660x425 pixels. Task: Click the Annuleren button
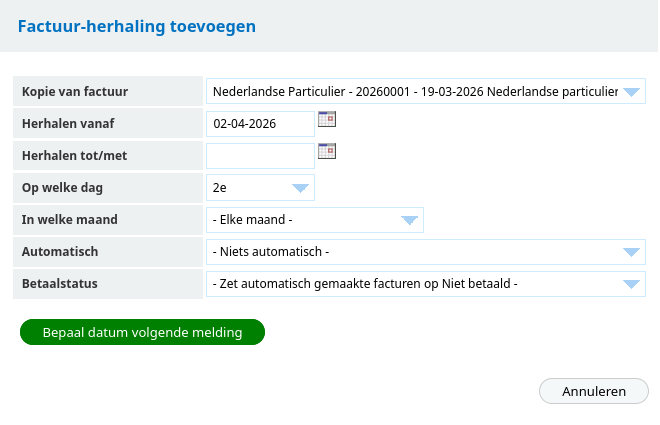click(594, 391)
